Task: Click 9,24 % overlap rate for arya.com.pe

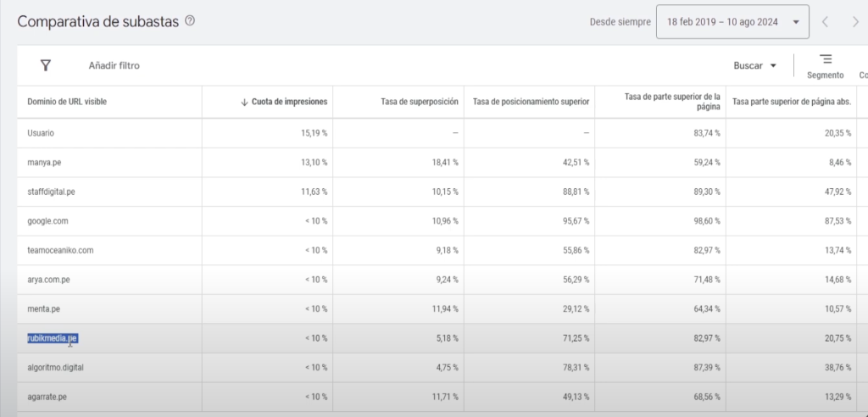Action: 448,280
